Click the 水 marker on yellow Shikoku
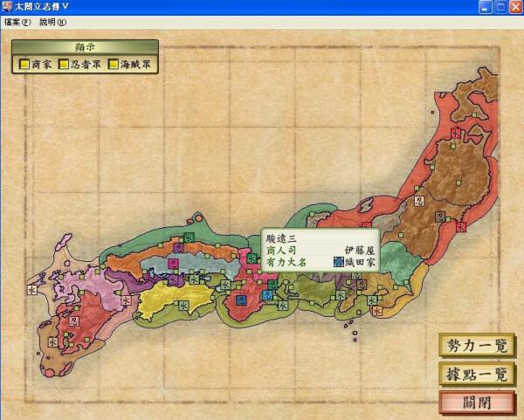This screenshot has width=524, height=420. (184, 306)
